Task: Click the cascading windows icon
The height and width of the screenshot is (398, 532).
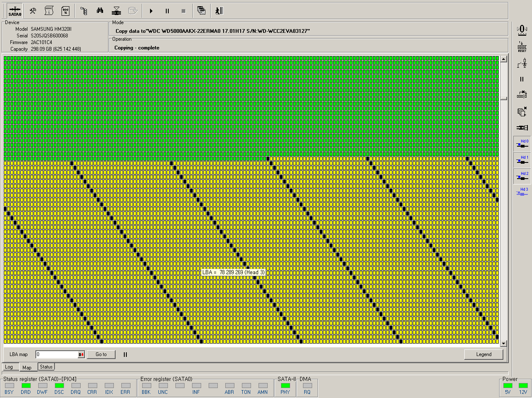Action: tap(201, 11)
